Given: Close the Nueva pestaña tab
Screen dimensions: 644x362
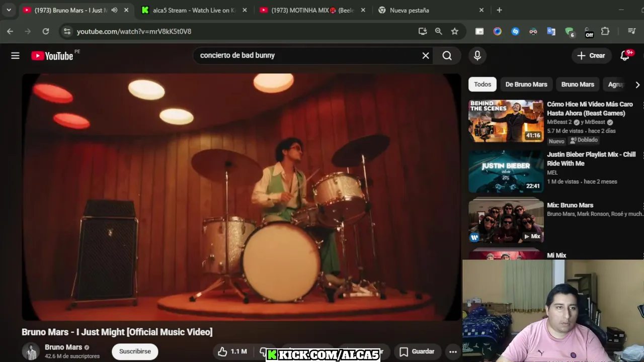Looking at the screenshot, I should pyautogui.click(x=481, y=10).
